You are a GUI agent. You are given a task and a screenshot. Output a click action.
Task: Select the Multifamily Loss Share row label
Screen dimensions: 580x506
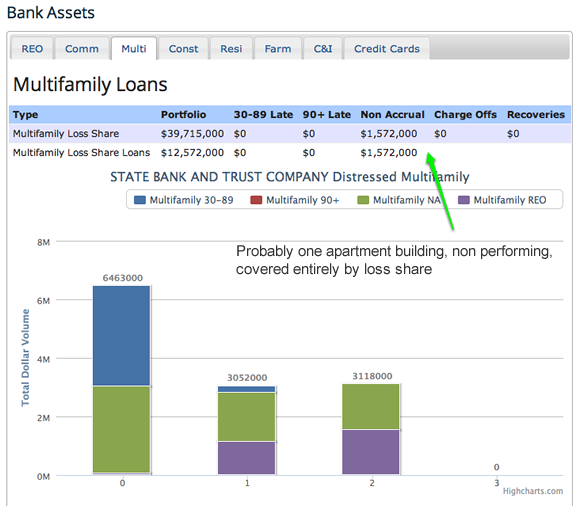[x=66, y=134]
